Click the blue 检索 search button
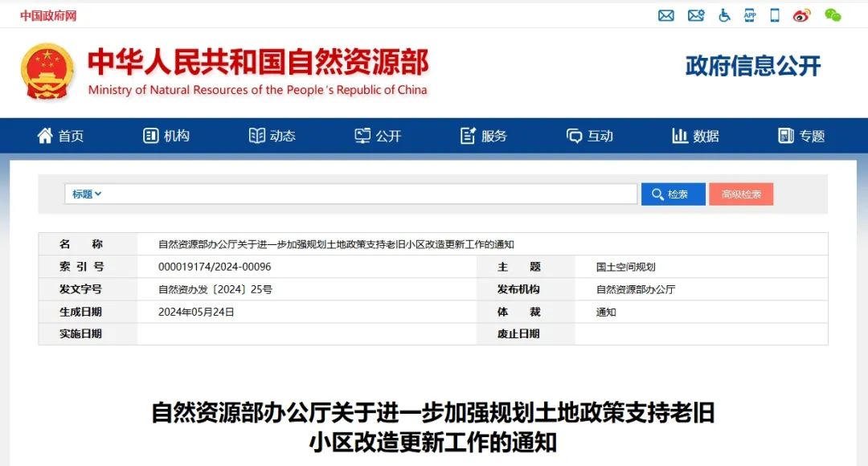The height and width of the screenshot is (466, 868). coord(673,194)
